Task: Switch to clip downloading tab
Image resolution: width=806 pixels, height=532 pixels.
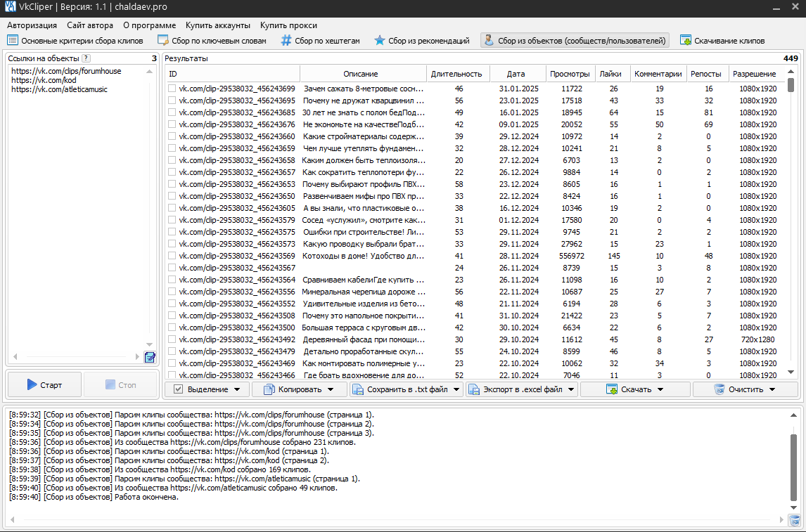Action: (722, 41)
